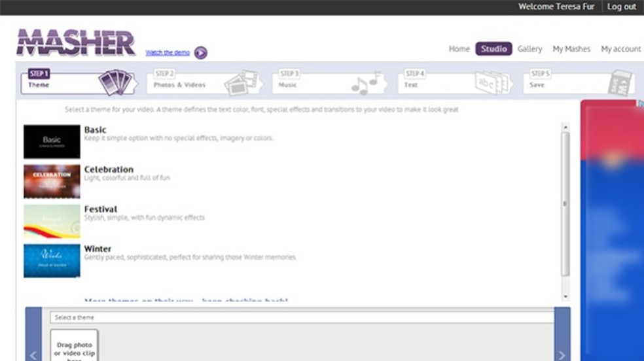The width and height of the screenshot is (644, 361).
Task: Go to Step 5 Save
Action: tap(579, 82)
